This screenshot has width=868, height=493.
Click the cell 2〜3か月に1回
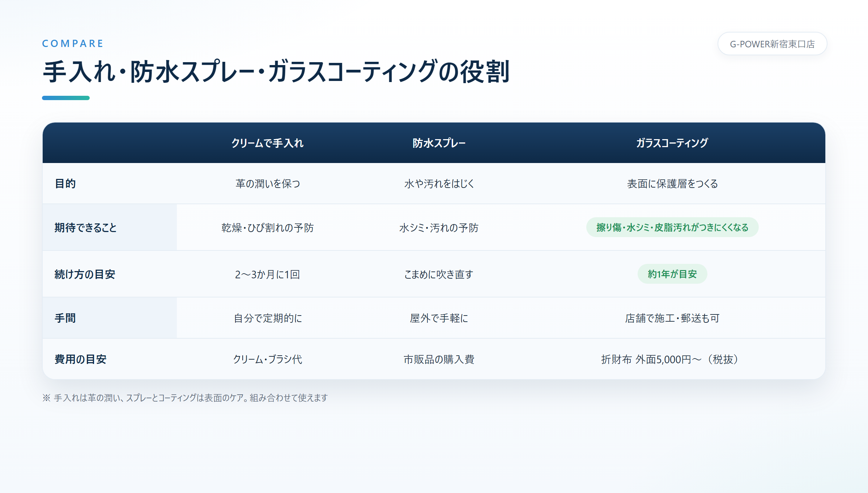point(268,274)
